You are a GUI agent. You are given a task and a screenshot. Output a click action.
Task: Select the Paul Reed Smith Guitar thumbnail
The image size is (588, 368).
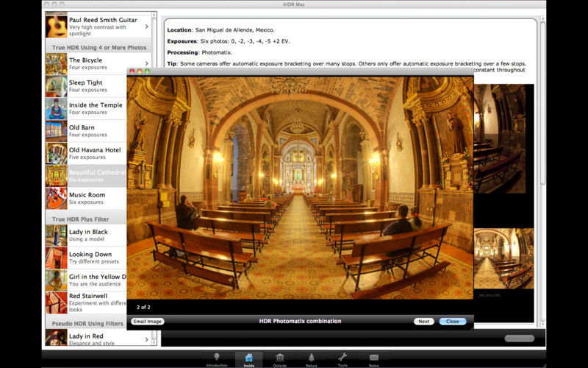tap(57, 26)
